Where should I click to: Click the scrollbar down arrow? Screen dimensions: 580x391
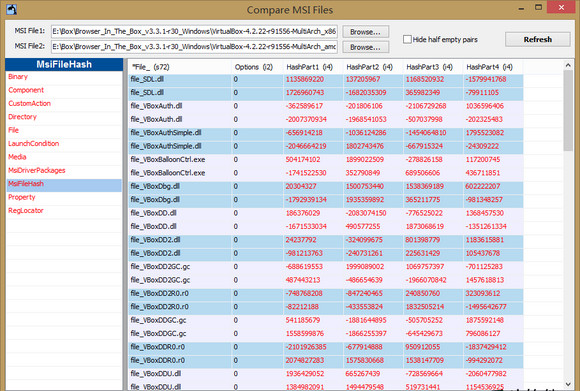click(568, 384)
